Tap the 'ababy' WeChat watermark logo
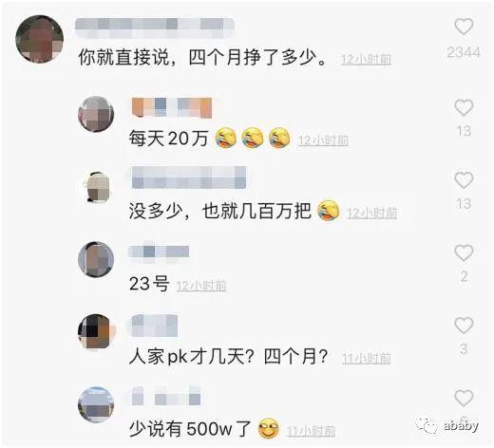The width and height of the screenshot is (494, 448). coord(446,426)
